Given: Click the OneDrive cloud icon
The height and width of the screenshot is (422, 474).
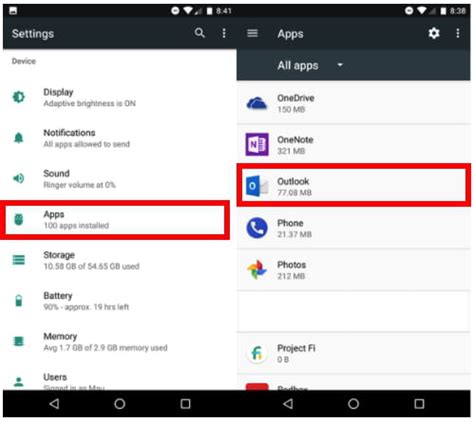Looking at the screenshot, I should [257, 103].
